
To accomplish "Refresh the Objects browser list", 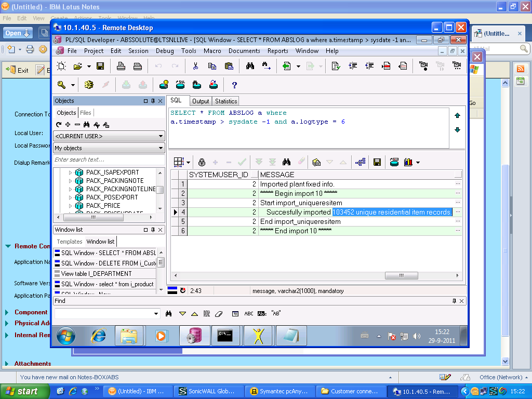I will (59, 125).
